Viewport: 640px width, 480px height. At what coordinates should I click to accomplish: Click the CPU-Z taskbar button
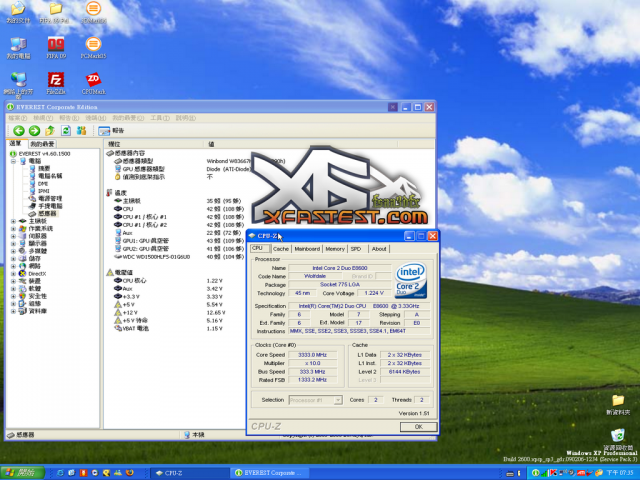pyautogui.click(x=189, y=473)
